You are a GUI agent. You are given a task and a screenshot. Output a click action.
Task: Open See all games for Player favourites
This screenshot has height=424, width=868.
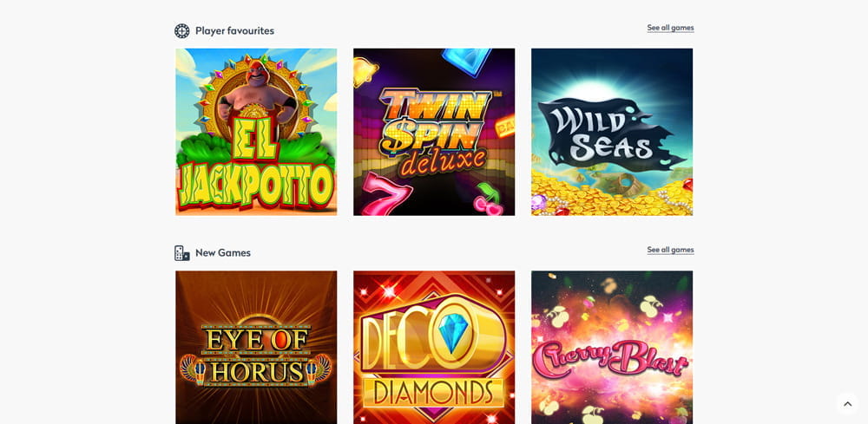point(670,28)
